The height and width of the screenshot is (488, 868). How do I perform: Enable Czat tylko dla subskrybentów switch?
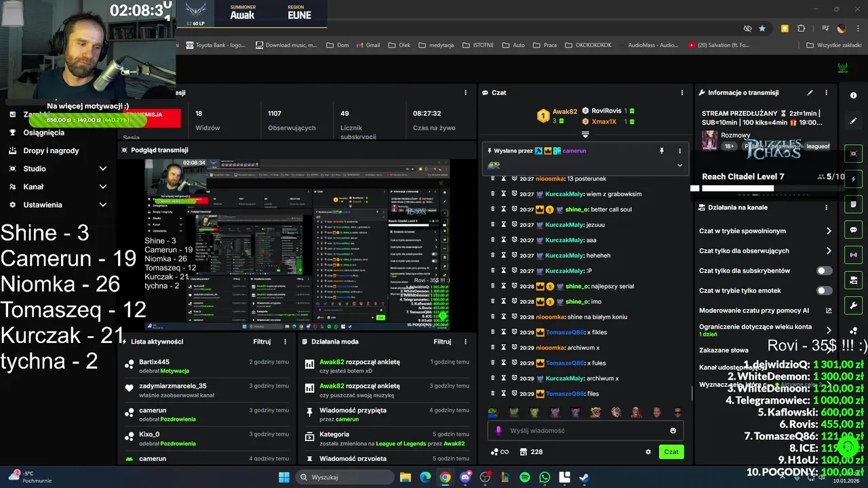824,270
